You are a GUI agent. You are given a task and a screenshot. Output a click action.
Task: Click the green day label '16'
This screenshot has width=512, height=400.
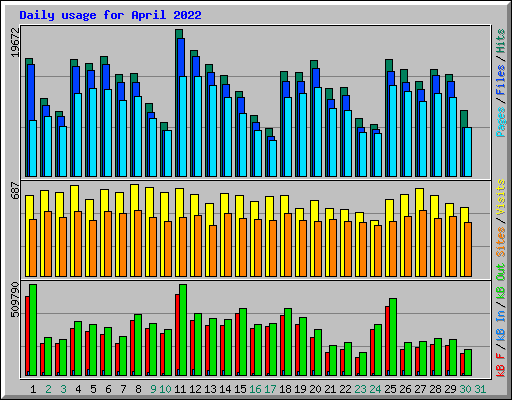255,389
